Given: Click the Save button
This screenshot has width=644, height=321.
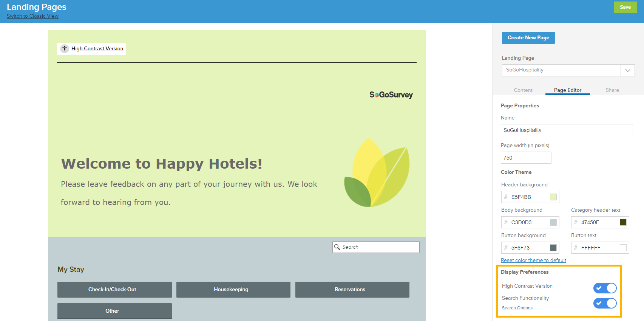Looking at the screenshot, I should (x=625, y=7).
